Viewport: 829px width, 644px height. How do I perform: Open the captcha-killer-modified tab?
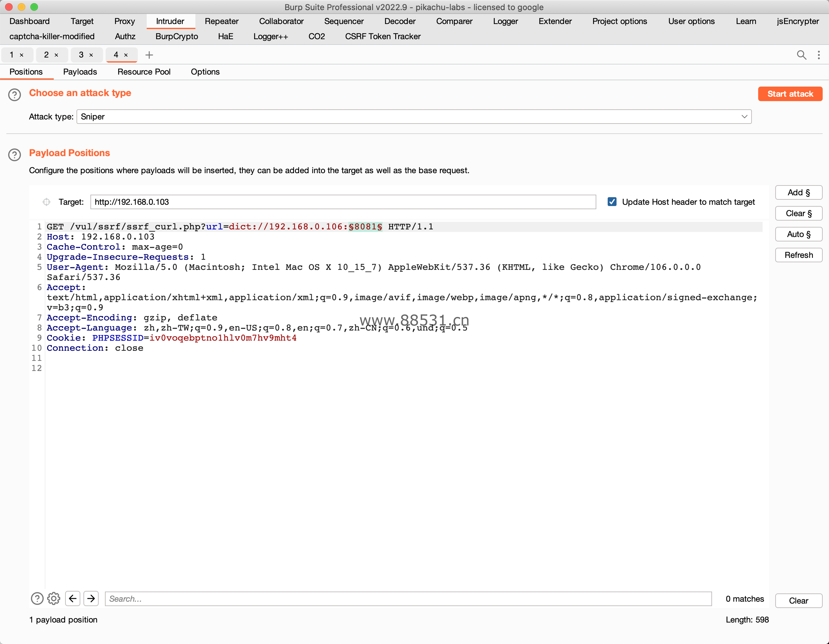52,36
